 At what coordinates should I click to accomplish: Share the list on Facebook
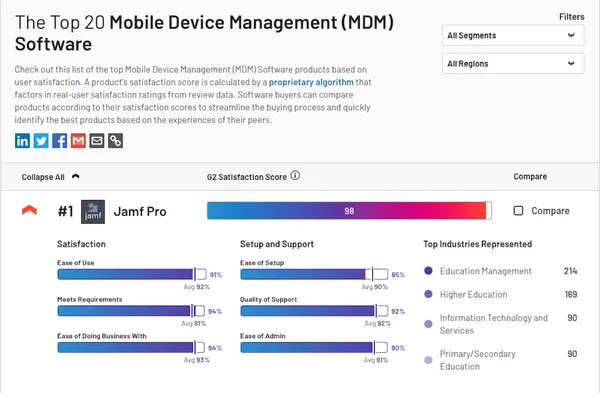click(x=59, y=141)
